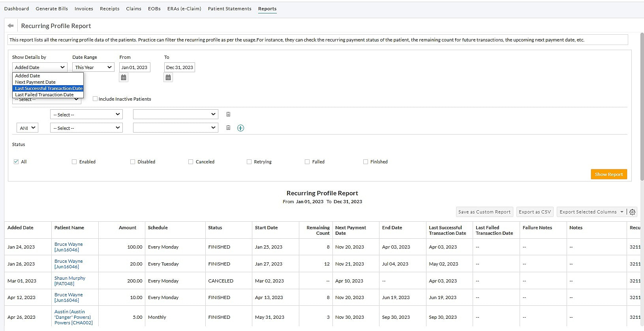This screenshot has height=331, width=644.
Task: Click the back arrow beside Recurring Profile Report
Action: (x=11, y=26)
